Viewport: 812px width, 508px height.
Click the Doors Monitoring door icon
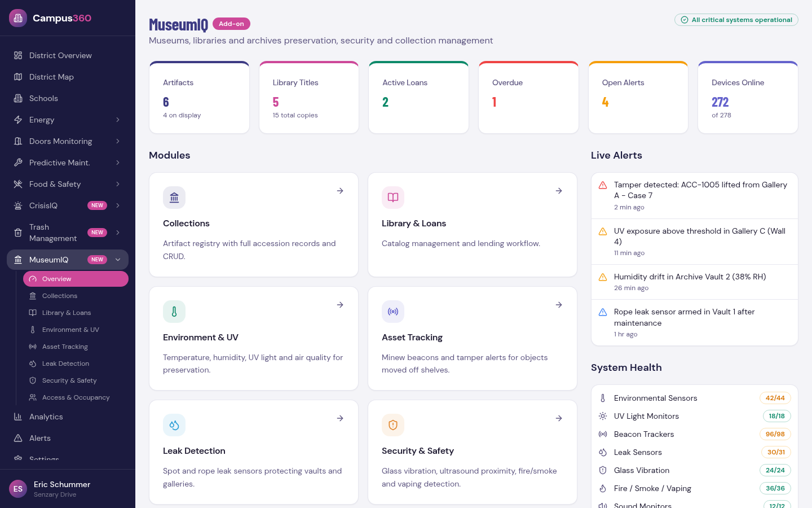[18, 141]
